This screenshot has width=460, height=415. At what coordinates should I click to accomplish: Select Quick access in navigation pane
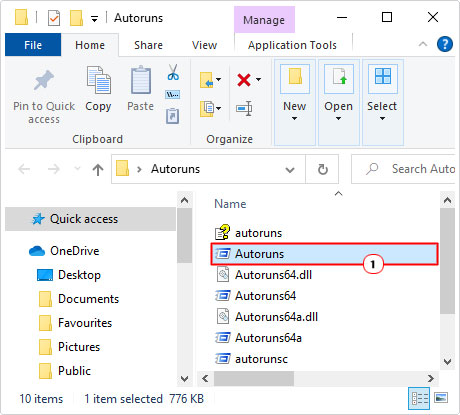pos(90,219)
